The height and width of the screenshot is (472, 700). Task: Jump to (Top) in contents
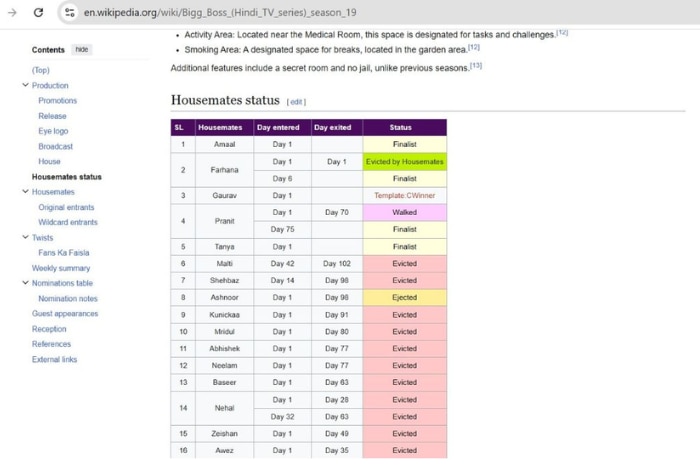point(40,70)
